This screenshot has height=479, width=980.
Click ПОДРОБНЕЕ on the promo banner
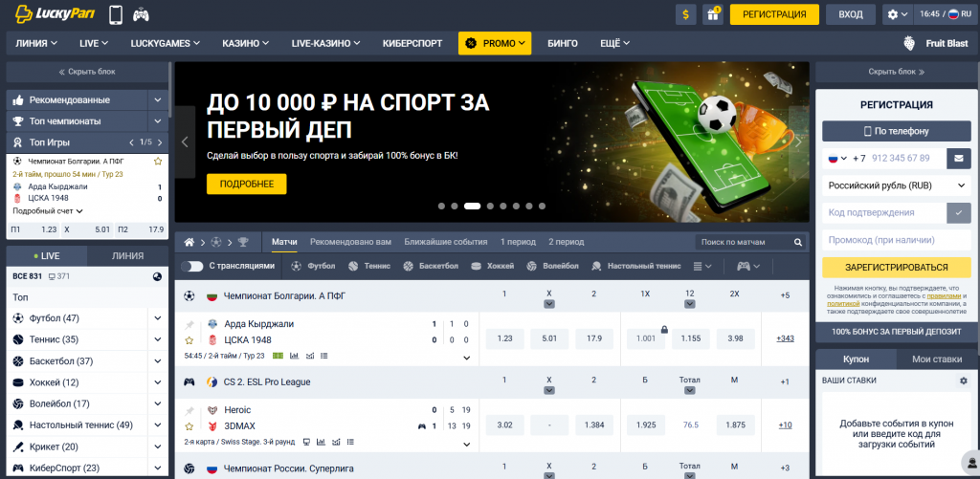coord(246,185)
